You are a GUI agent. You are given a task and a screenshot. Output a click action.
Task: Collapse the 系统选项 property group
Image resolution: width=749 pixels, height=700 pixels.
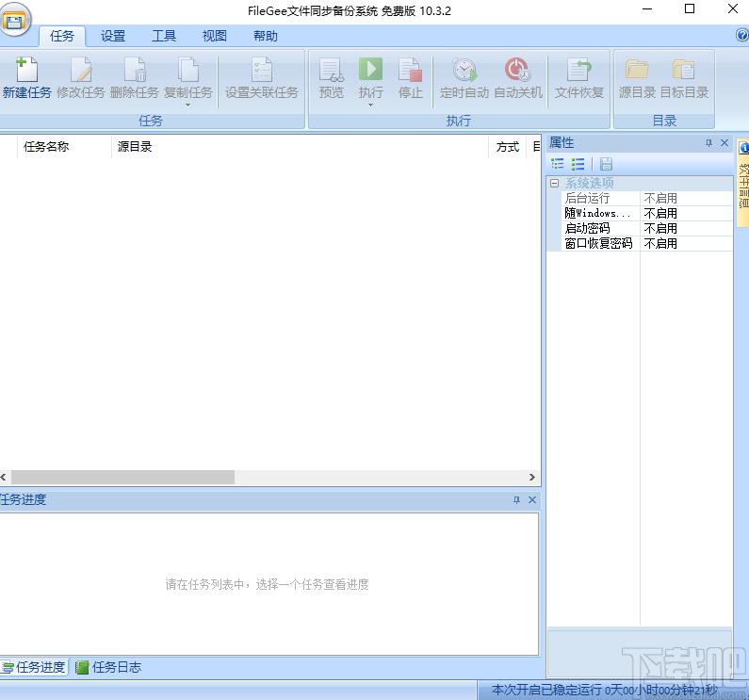555,183
